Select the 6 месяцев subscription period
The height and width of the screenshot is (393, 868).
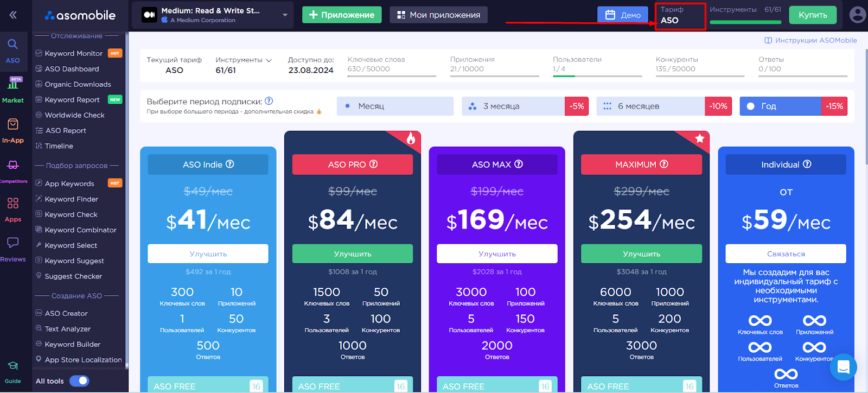coord(665,106)
